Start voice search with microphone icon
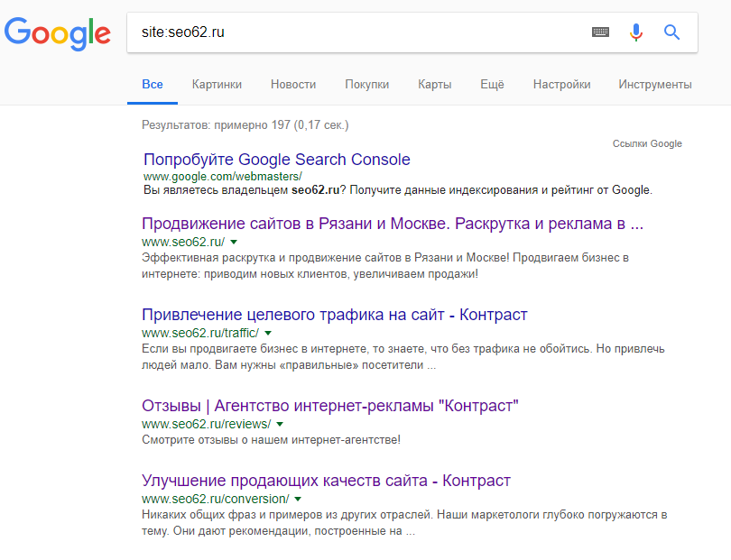This screenshot has width=731, height=560. pyautogui.click(x=636, y=32)
